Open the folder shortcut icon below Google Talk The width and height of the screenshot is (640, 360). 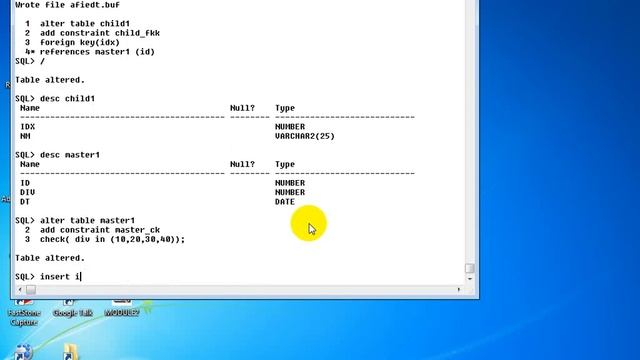(x=70, y=352)
